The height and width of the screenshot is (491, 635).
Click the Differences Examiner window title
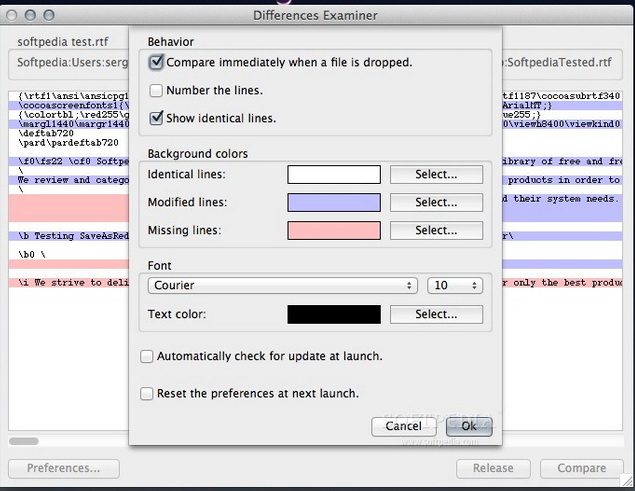[315, 15]
